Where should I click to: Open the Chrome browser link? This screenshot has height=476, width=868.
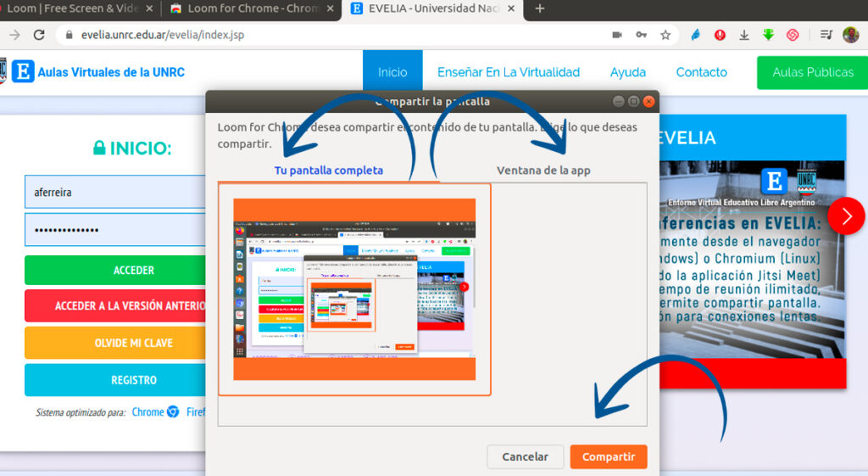coord(155,412)
